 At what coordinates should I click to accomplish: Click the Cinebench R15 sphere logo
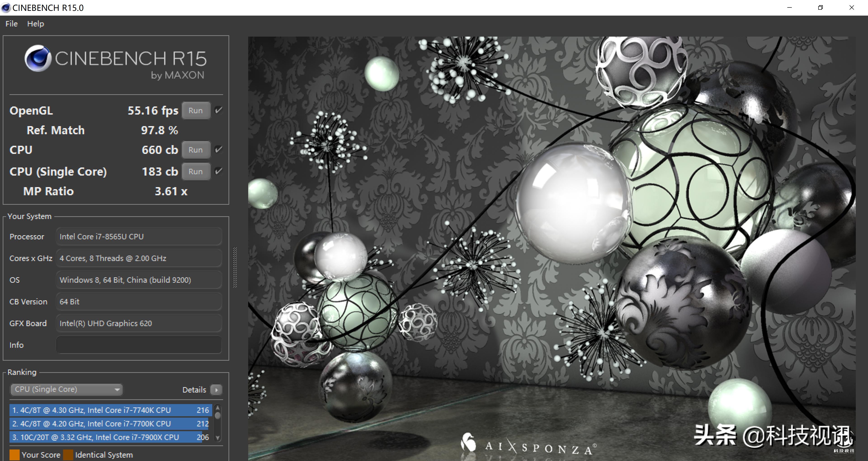[37, 59]
